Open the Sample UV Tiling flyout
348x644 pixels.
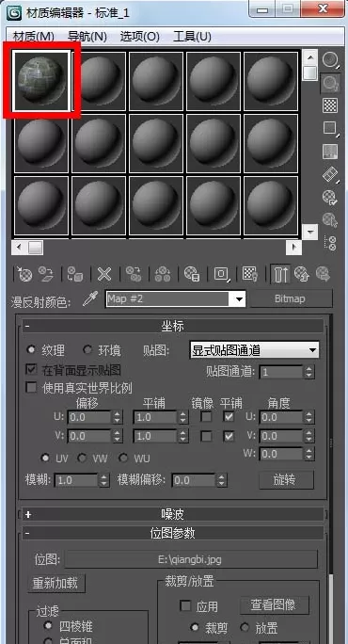tap(330, 128)
